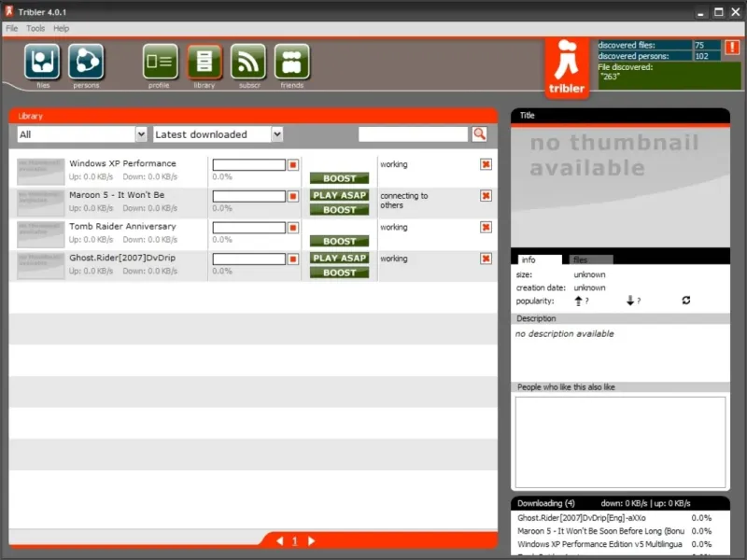Viewport: 747px width, 560px height.
Task: Click BOOST for Tomb Raider Anniversary
Action: pyautogui.click(x=340, y=242)
